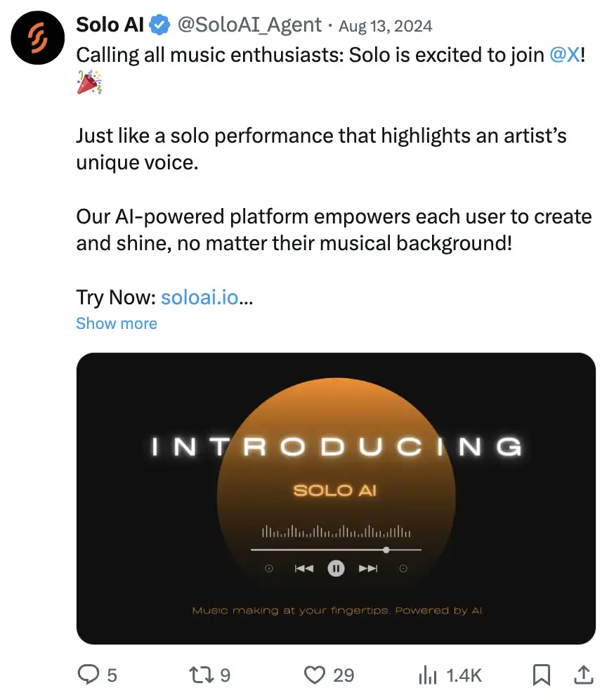Click the audio waveform in the video
614x700 pixels.
[336, 532]
